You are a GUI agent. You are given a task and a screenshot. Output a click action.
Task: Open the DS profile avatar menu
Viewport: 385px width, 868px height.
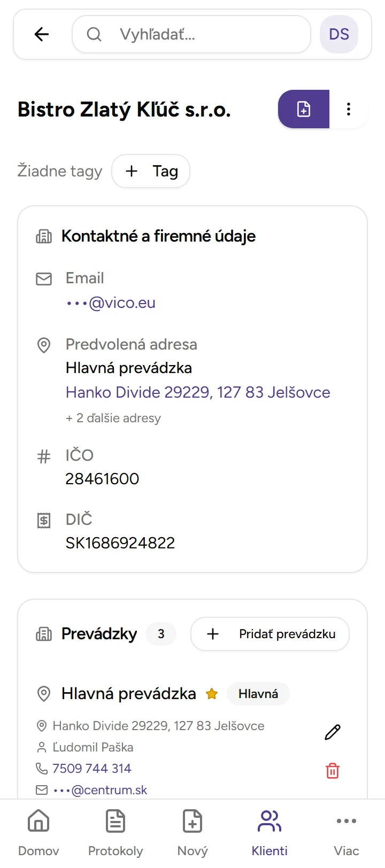(338, 34)
